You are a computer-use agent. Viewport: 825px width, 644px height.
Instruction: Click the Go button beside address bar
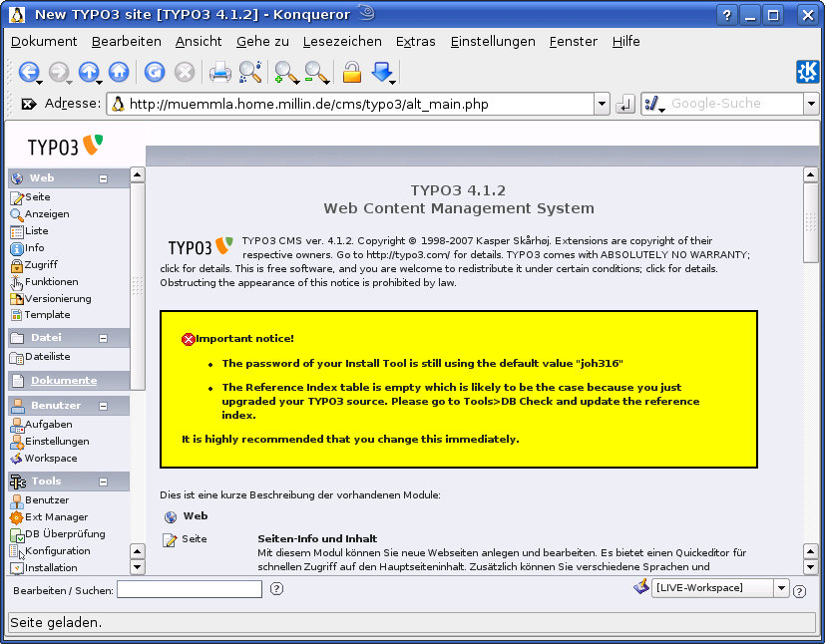point(625,104)
